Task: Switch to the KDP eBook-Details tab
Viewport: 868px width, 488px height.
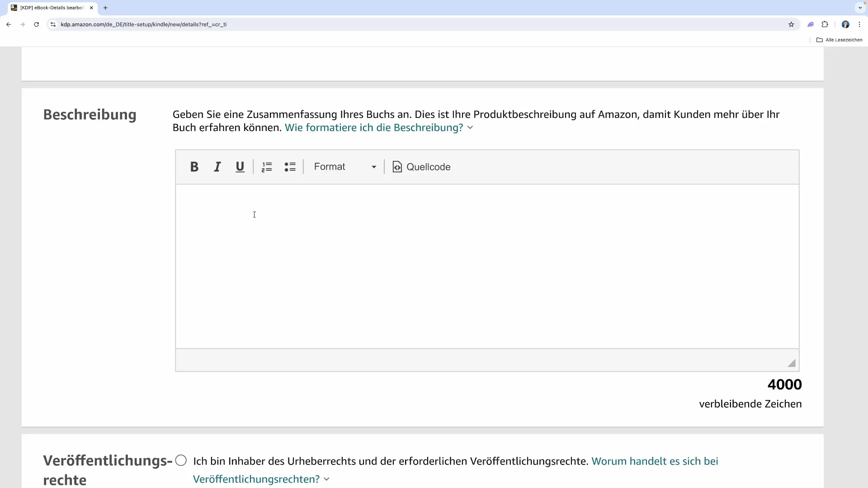Action: click(52, 8)
